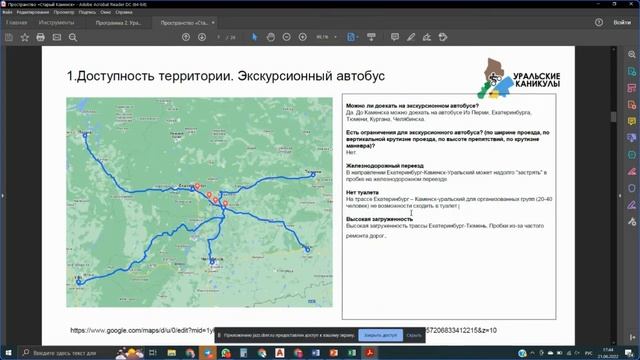Click the page number input field
The width and height of the screenshot is (640, 360).
pos(219,37)
